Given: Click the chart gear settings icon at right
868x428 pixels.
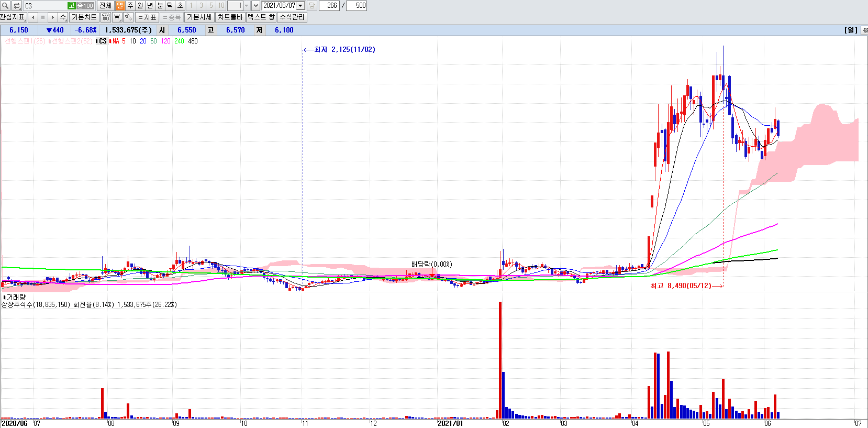Looking at the screenshot, I should point(864,30).
